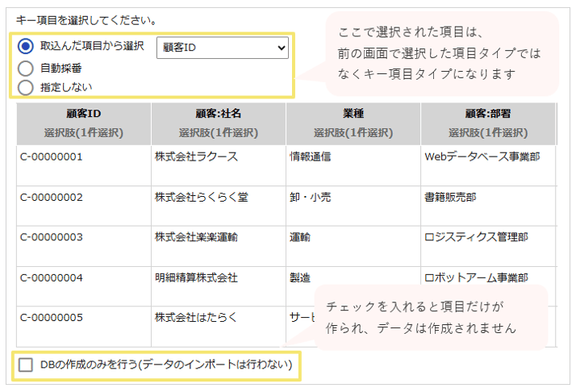Viewport: 580px width, 392px height.
Task: Select cell C-00000003
Action: (52, 237)
